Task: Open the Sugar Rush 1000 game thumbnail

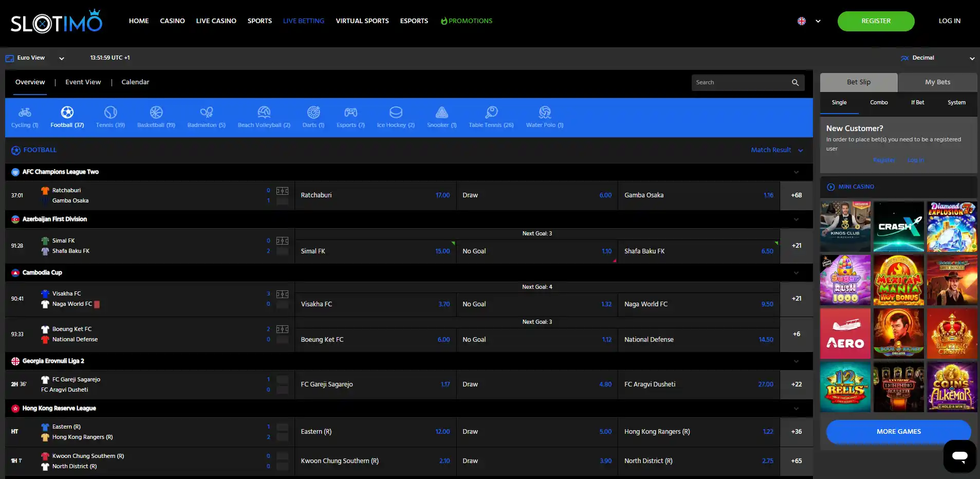Action: (845, 280)
